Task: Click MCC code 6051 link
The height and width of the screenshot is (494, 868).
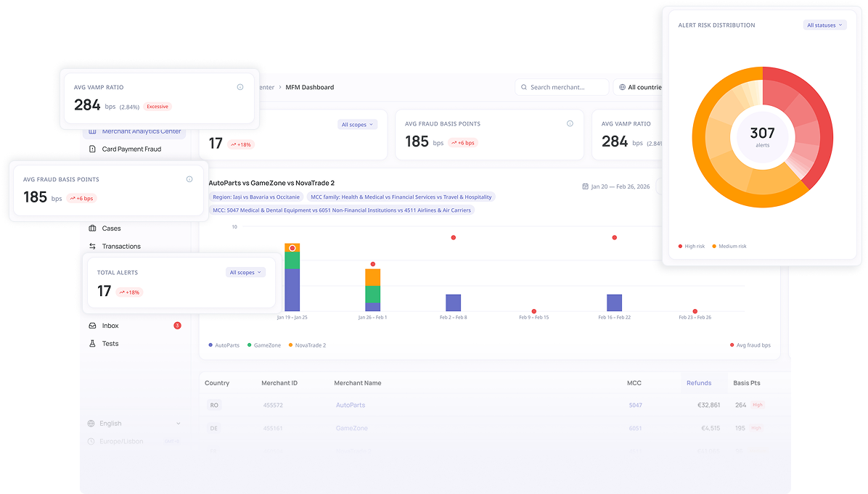Action: (636, 428)
